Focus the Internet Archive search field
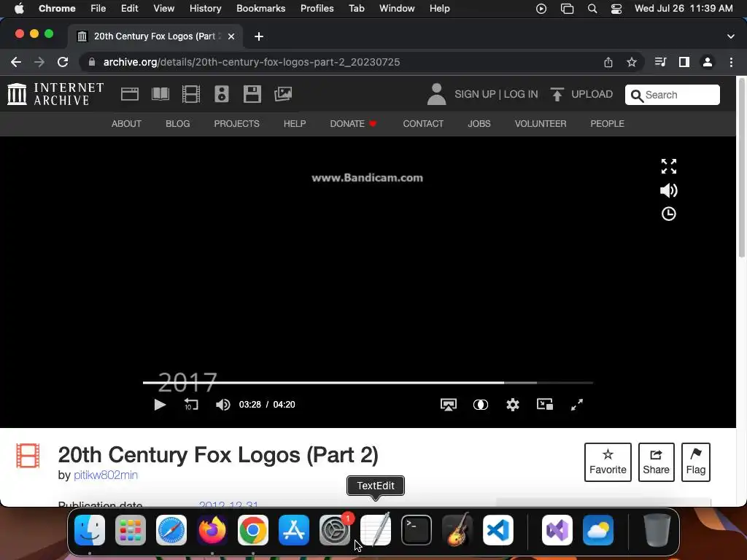This screenshot has width=747, height=560. pyautogui.click(x=672, y=95)
